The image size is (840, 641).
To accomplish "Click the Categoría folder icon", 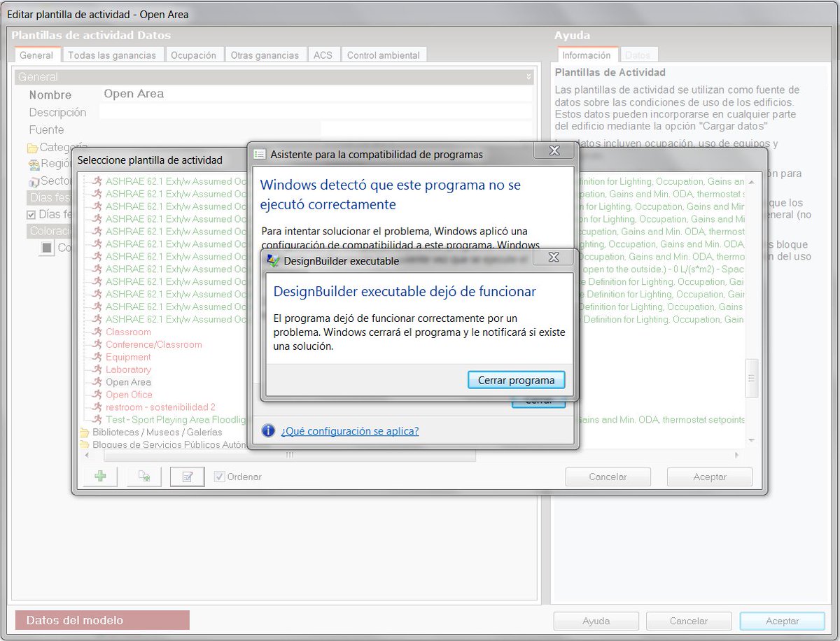I will click(x=32, y=148).
